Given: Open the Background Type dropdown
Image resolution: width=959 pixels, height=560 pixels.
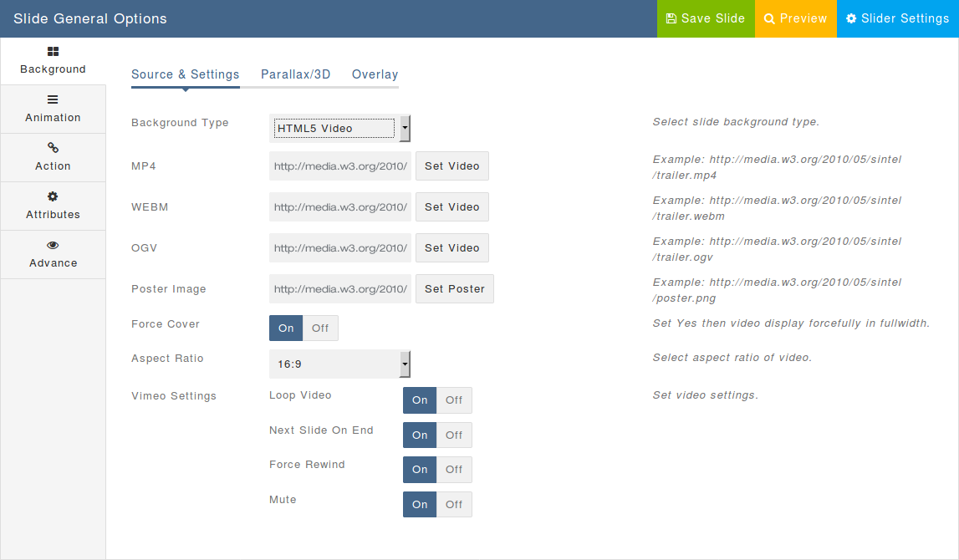Looking at the screenshot, I should 339,129.
